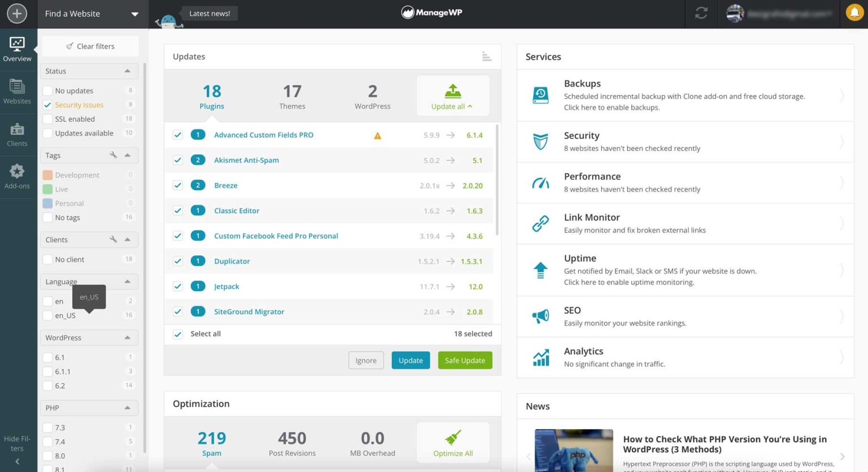Open the WordPress updates tab
This screenshot has width=868, height=472.
pos(372,97)
